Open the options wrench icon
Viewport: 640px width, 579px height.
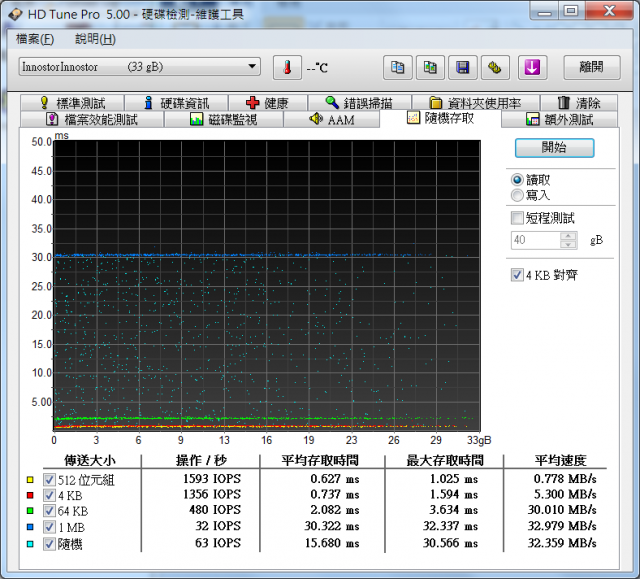click(495, 67)
